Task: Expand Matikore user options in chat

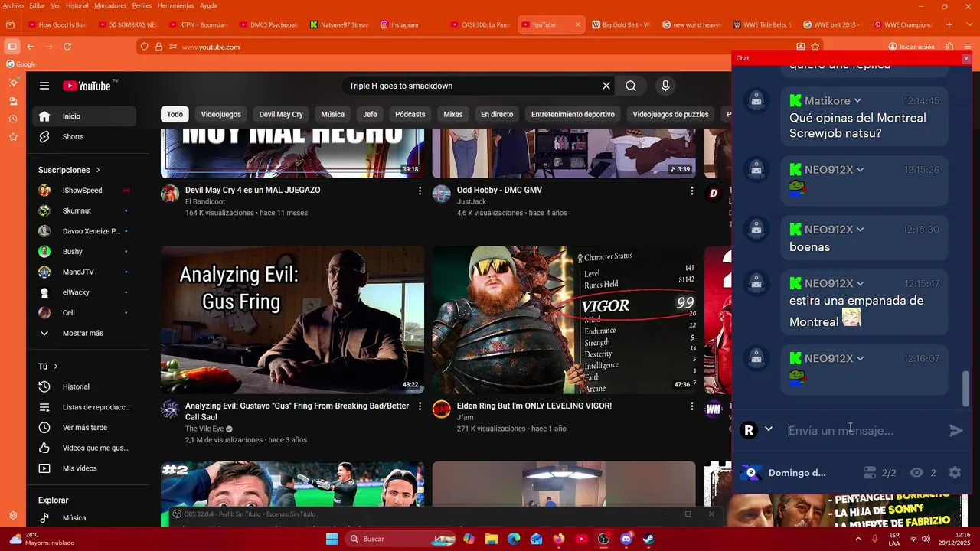Action: (857, 101)
